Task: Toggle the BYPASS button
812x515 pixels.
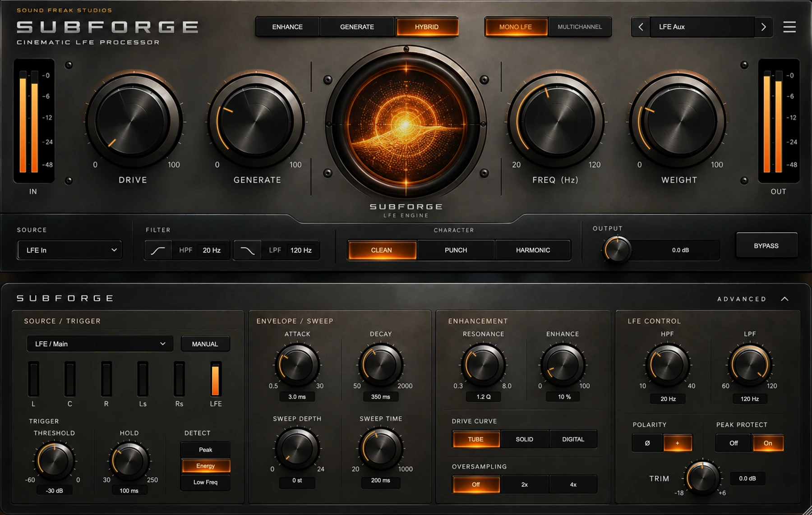Action: 766,246
